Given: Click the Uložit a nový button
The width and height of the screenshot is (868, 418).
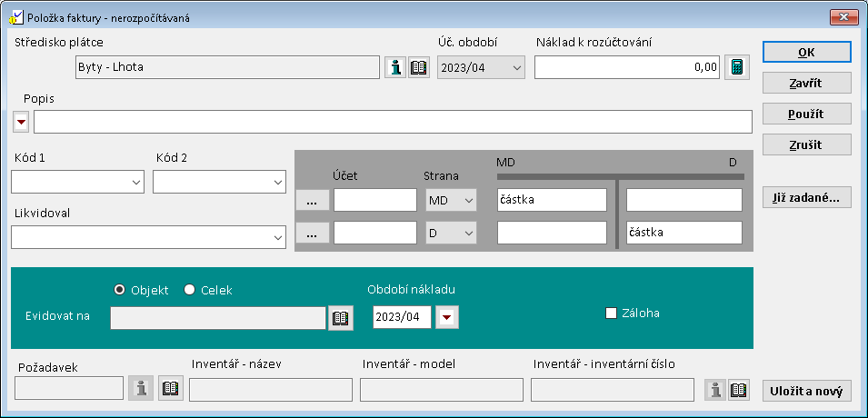Looking at the screenshot, I should (806, 391).
